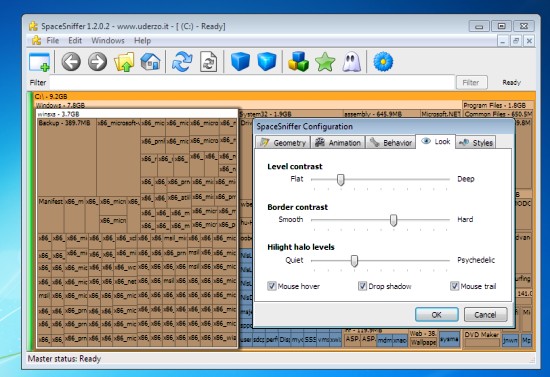This screenshot has height=377, width=550.
Task: Disable the Mouse trail checkbox
Action: click(x=454, y=286)
